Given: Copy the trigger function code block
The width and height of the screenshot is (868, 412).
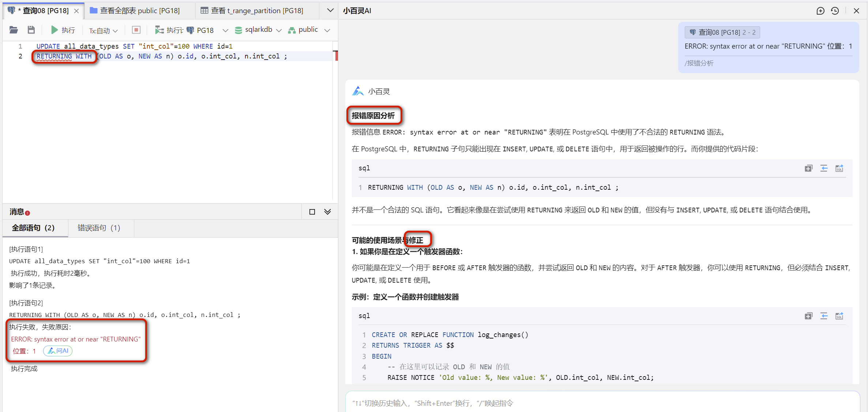Looking at the screenshot, I should [x=808, y=316].
